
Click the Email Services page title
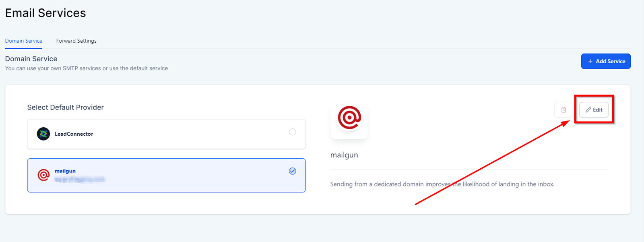[x=45, y=13]
